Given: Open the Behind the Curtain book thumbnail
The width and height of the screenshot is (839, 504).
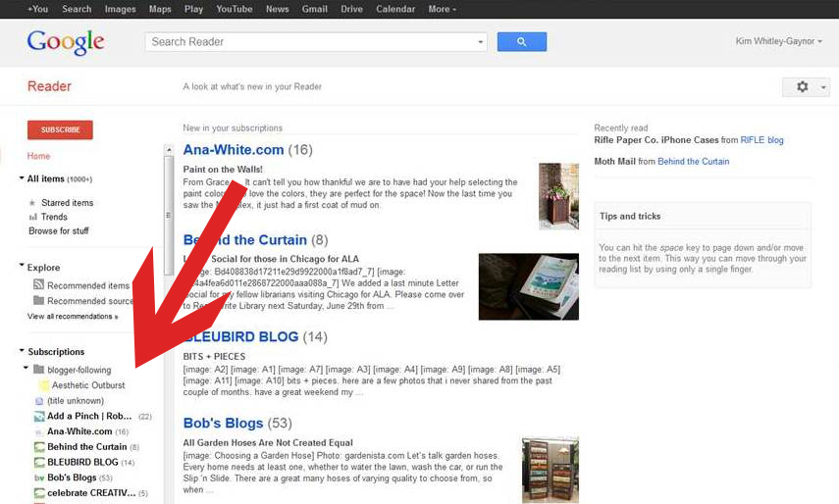Looking at the screenshot, I should point(529,286).
